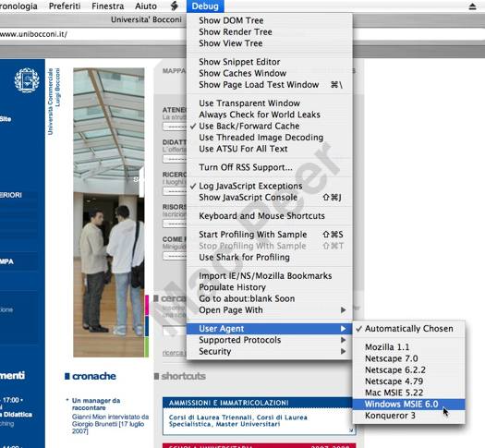
Task: Click the atrium students photo
Action: click(x=109, y=212)
